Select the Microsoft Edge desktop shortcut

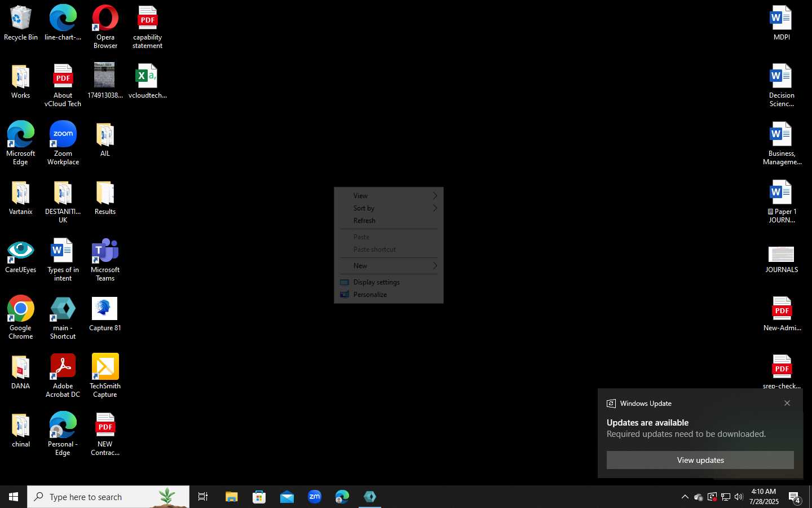coord(21,143)
